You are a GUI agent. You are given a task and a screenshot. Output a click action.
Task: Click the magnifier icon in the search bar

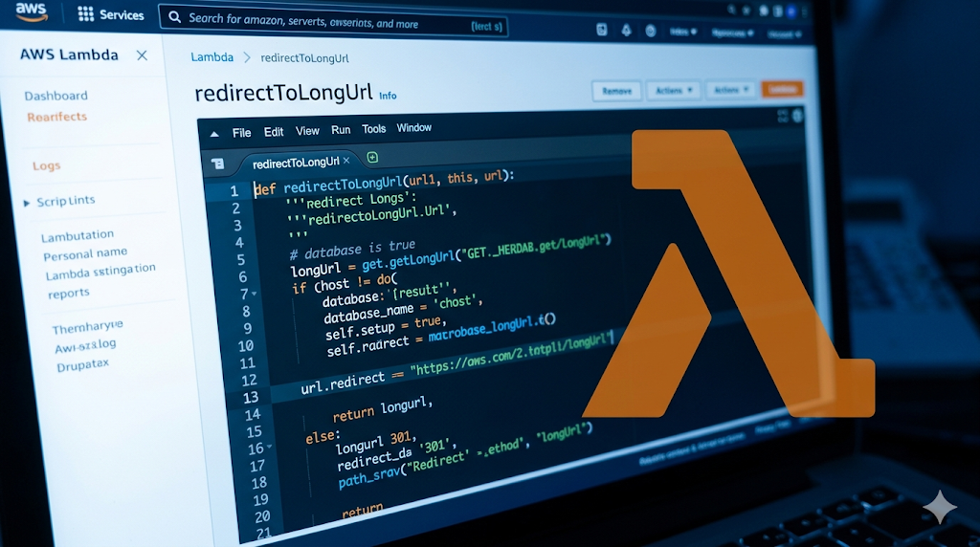tap(175, 17)
